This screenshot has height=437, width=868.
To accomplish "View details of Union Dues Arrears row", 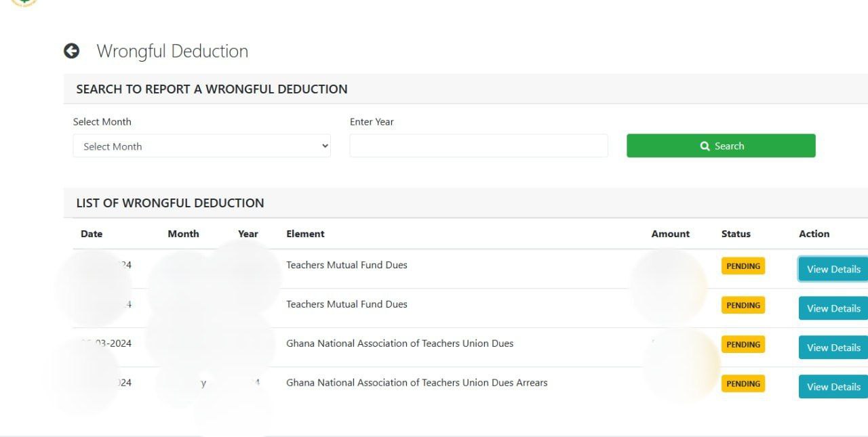I will tap(833, 387).
